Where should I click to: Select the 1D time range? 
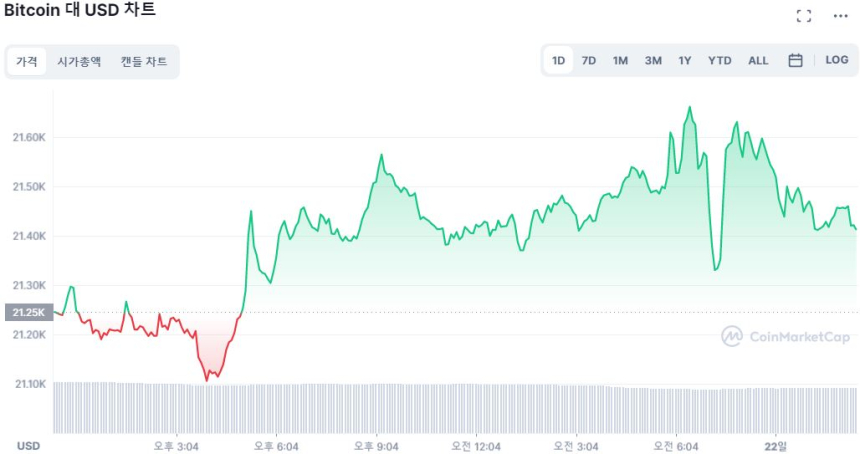[559, 60]
